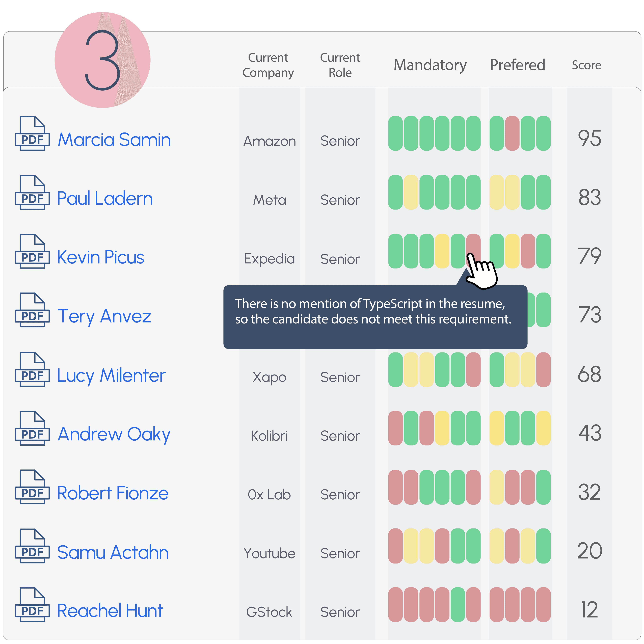Image resolution: width=644 pixels, height=644 pixels.
Task: Click Marcia Samin's red Prefered requirement bar
Action: [x=512, y=133]
